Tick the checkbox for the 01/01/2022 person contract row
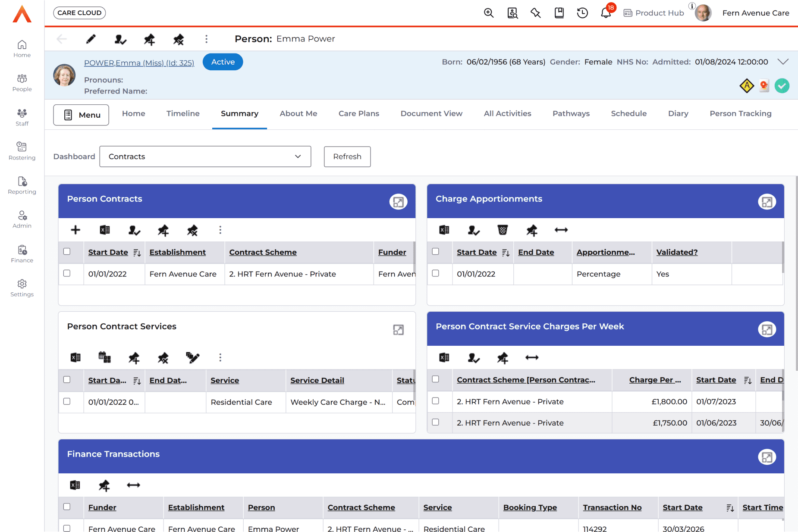 click(x=67, y=273)
